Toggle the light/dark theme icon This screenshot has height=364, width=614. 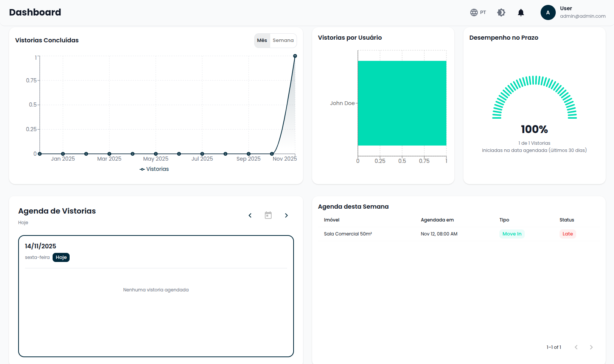click(x=501, y=12)
